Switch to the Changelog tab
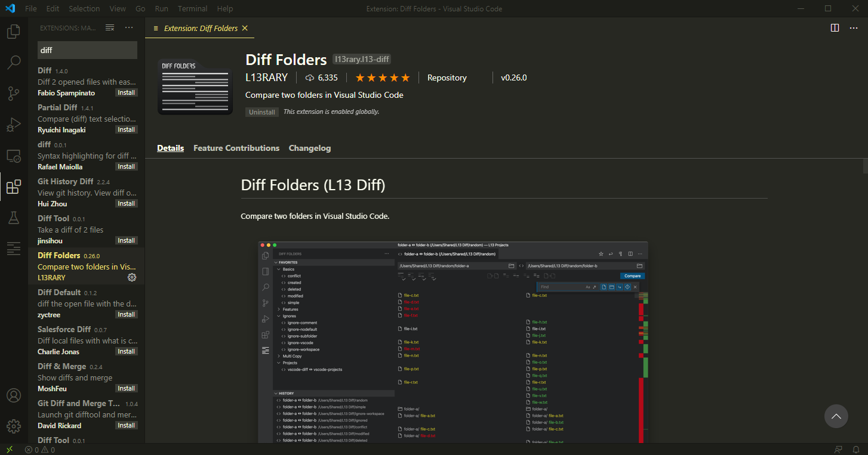868x455 pixels. point(310,148)
